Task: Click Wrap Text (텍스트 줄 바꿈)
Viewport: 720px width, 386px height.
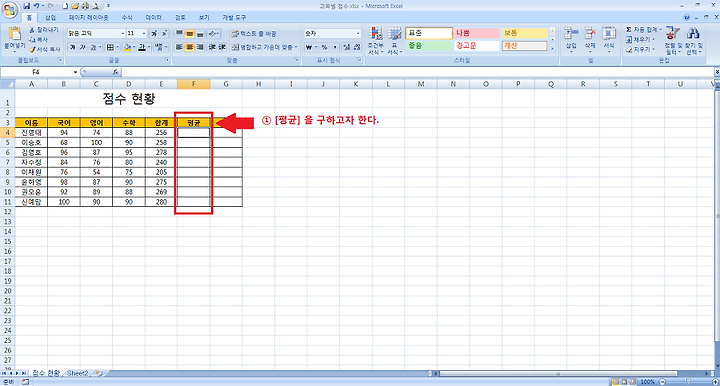Action: [x=254, y=34]
